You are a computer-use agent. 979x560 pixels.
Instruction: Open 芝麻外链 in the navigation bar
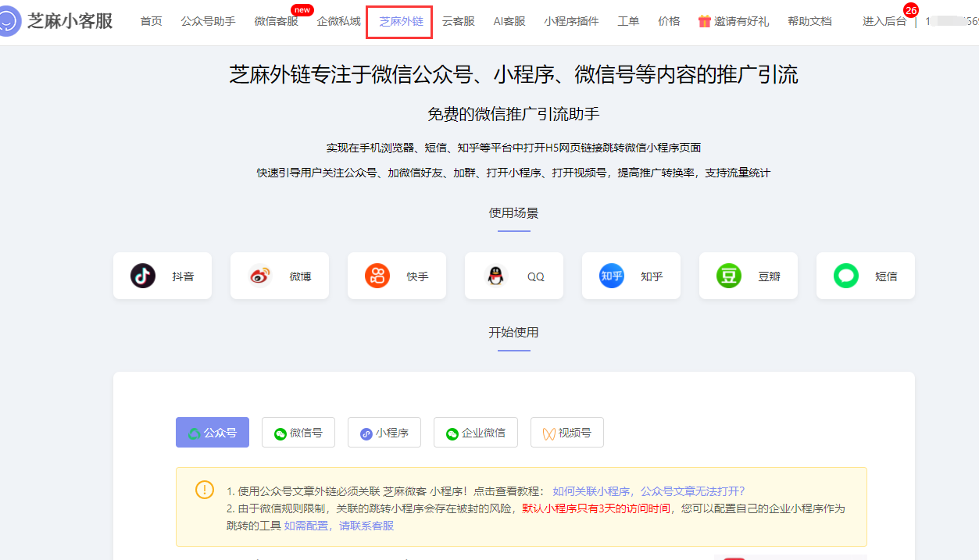401,21
